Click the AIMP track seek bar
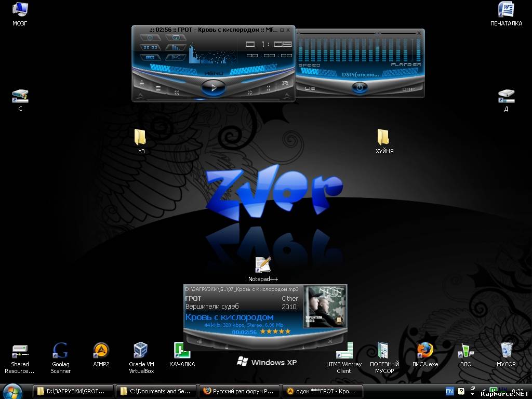The image size is (532, 399). click(214, 99)
